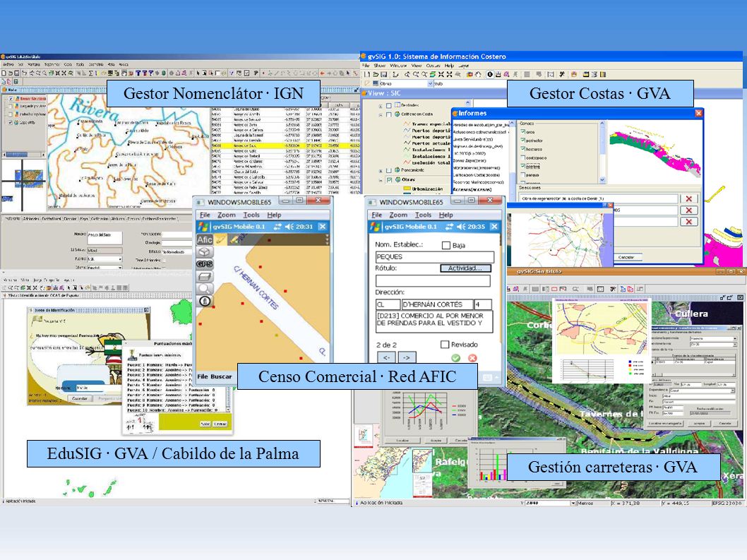Check the Baja checkbox
This screenshot has width=747, height=560.
[446, 245]
